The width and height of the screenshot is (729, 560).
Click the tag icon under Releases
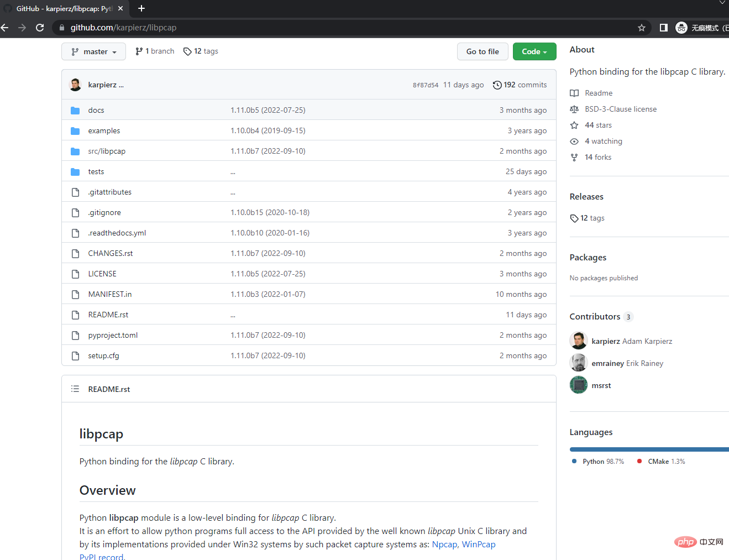click(x=574, y=218)
